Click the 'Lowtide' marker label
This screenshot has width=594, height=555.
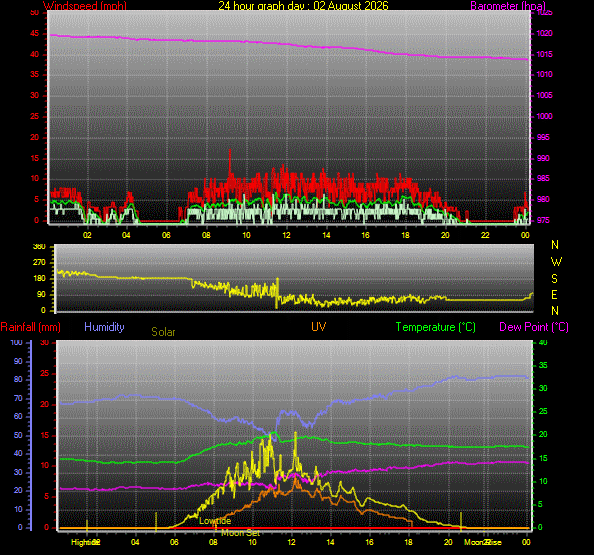click(215, 521)
